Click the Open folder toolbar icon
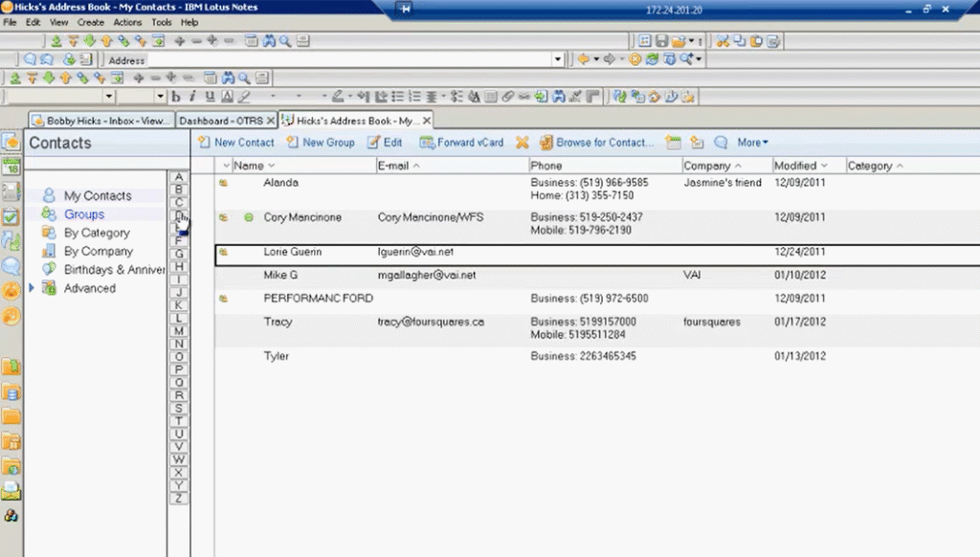Image resolution: width=980 pixels, height=557 pixels. [679, 41]
